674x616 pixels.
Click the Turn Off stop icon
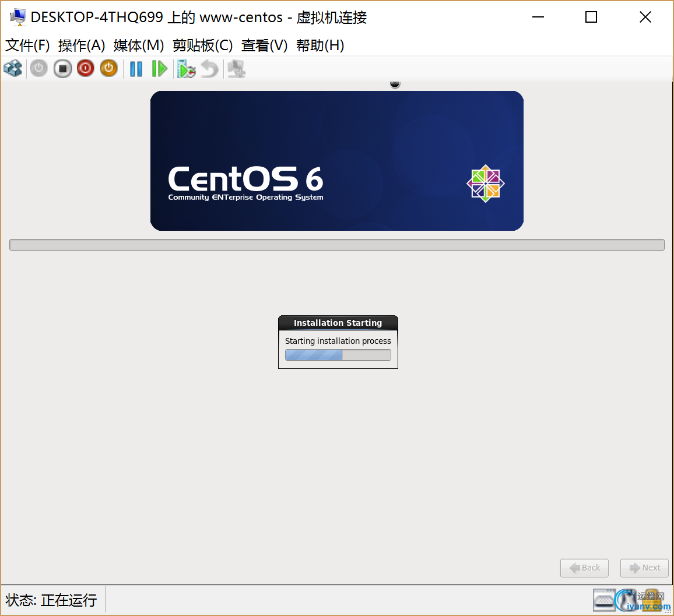pos(62,69)
